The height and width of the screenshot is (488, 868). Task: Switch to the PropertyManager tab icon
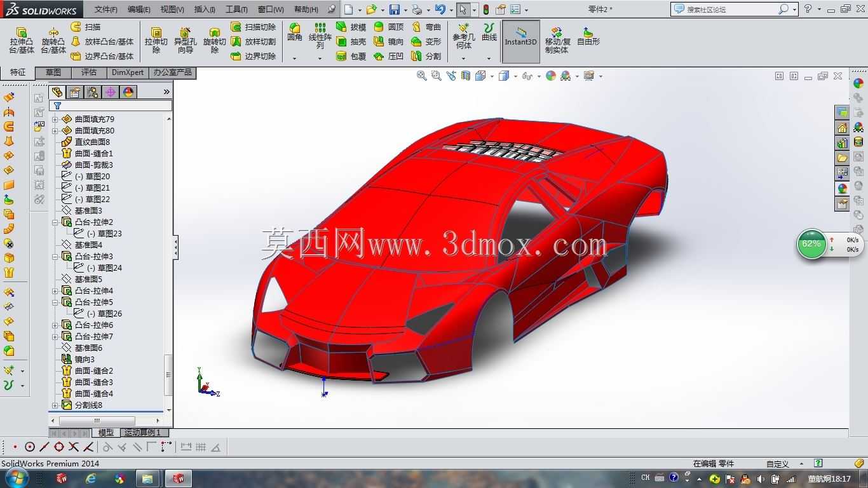[75, 92]
